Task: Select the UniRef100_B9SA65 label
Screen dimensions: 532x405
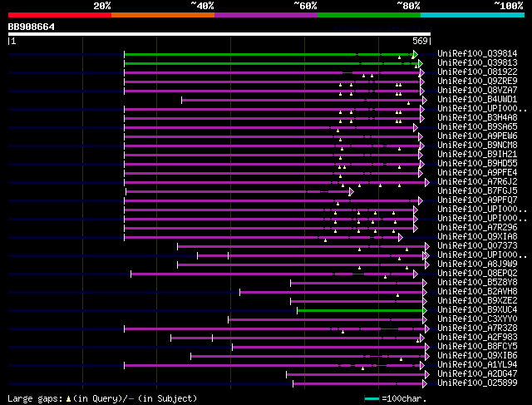Action: point(477,126)
